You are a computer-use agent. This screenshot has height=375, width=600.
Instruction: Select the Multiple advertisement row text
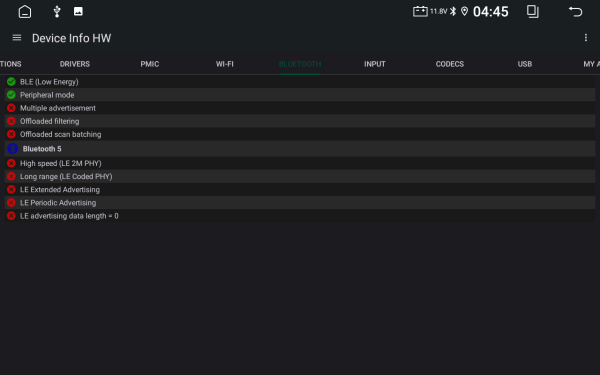point(58,108)
